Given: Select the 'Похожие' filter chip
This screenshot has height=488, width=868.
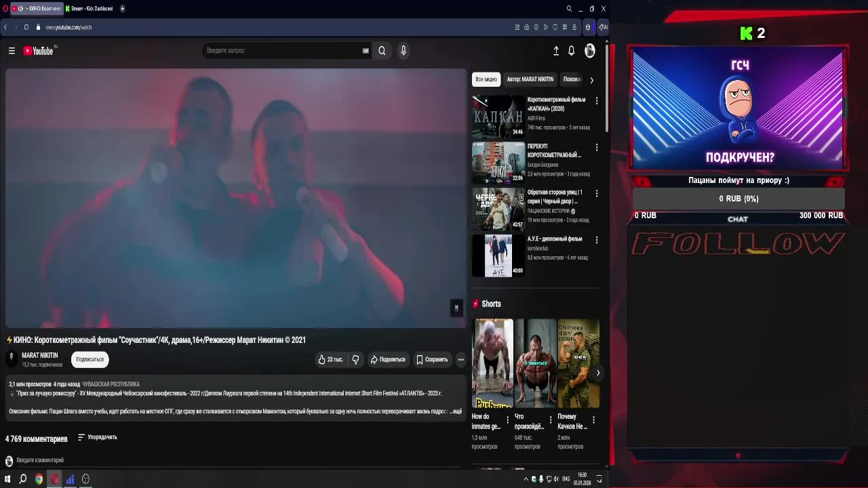Looking at the screenshot, I should pos(572,79).
